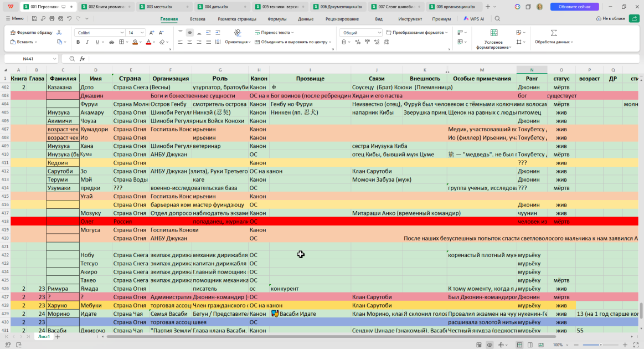Toggle center horizontal alignment
Viewport: 644px width, 349px height.
pyautogui.click(x=189, y=42)
